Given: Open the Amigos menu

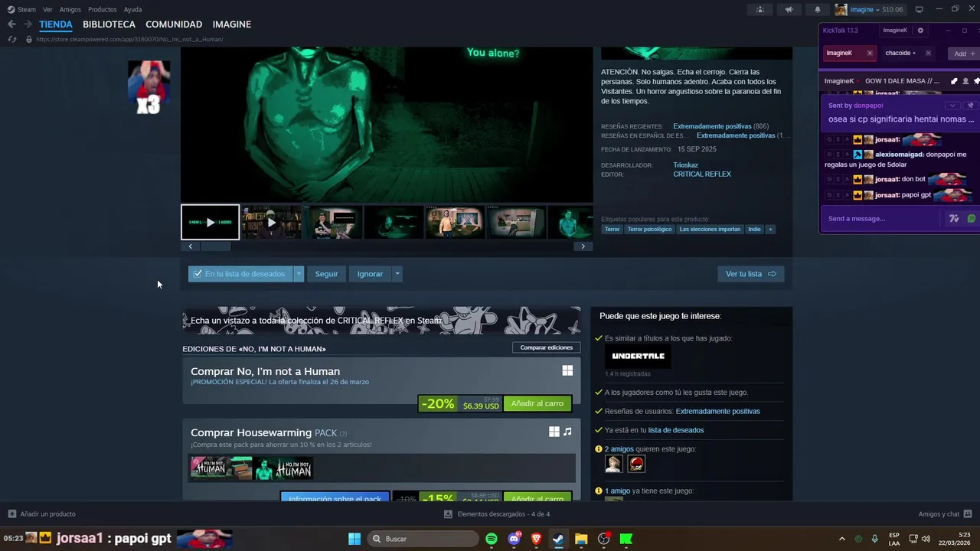Looking at the screenshot, I should (70, 9).
